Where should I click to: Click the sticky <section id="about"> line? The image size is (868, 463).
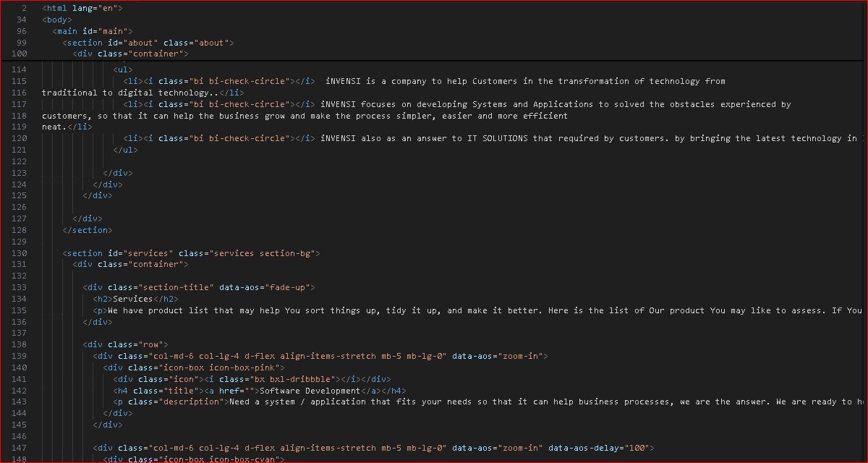(148, 43)
